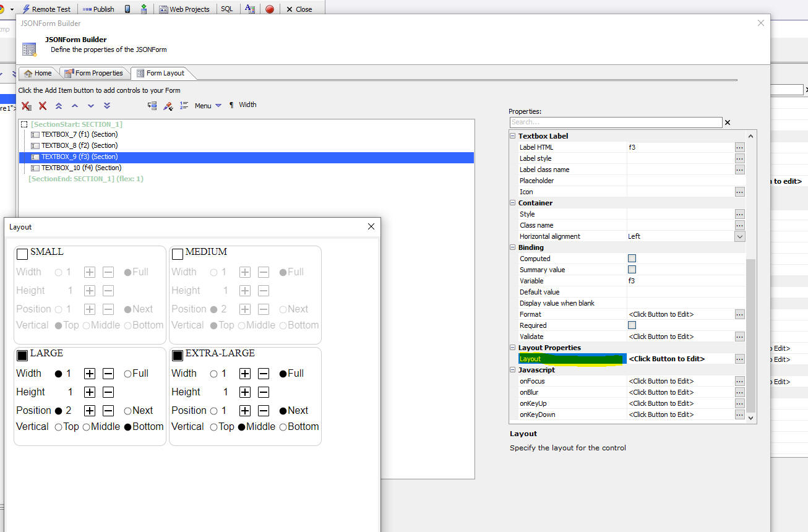
Task: Select TEXTBOX_7 (f1) in the tree
Action: 79,134
